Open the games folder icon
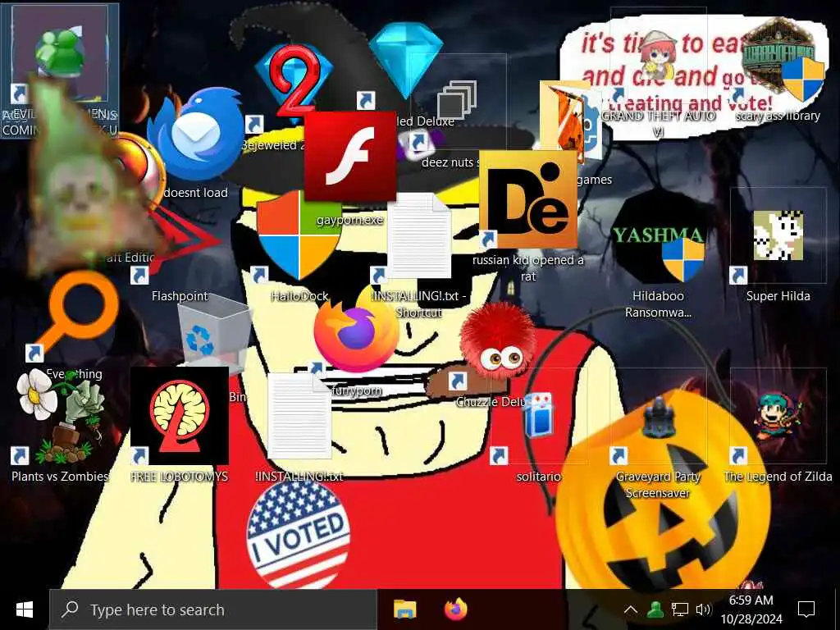This screenshot has width=840, height=630. click(571, 121)
